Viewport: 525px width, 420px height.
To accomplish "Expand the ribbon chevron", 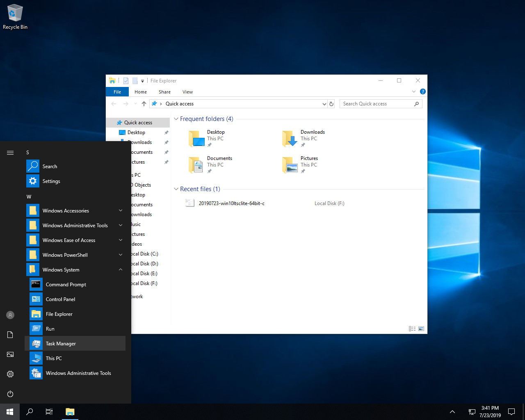I will point(414,91).
